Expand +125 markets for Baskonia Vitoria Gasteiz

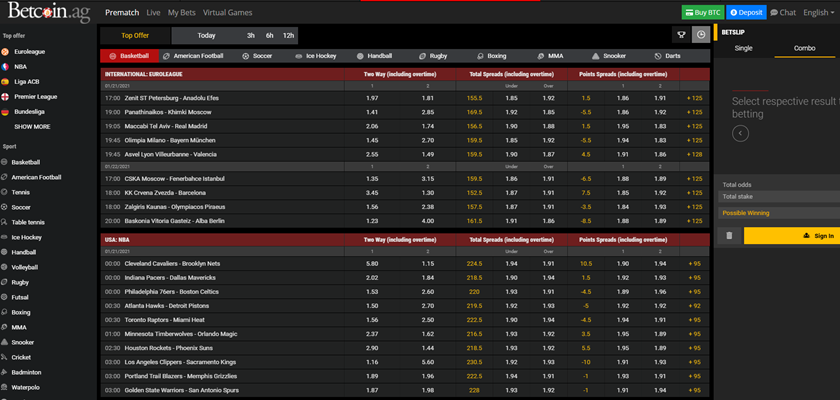(694, 221)
